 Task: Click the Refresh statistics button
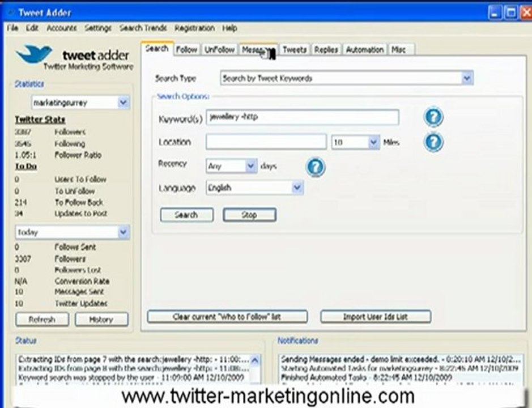point(42,320)
